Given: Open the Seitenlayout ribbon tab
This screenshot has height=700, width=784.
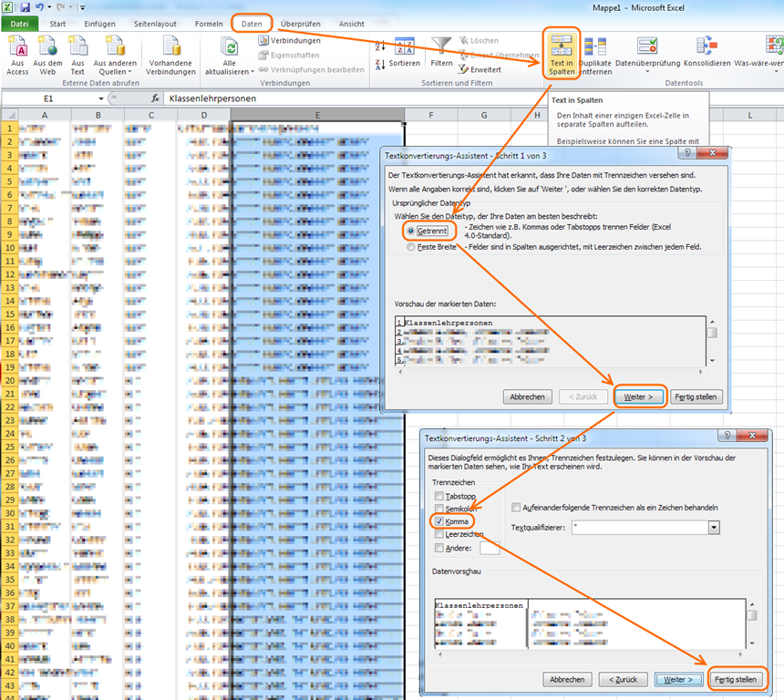Looking at the screenshot, I should coord(155,23).
